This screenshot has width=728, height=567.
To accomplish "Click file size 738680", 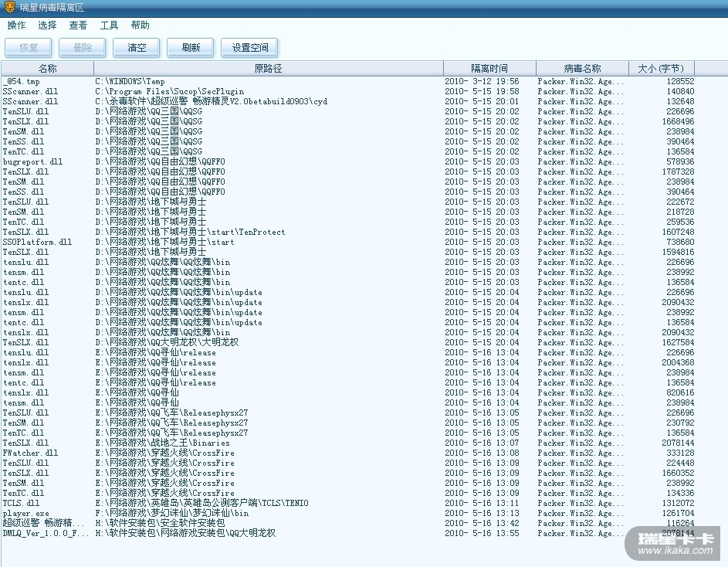I will click(680, 242).
